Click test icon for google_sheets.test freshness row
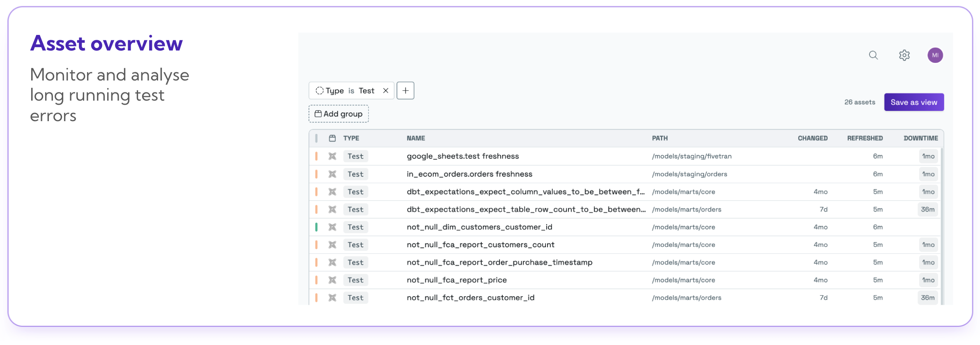Screen dimensions: 980x345 pyautogui.click(x=332, y=156)
